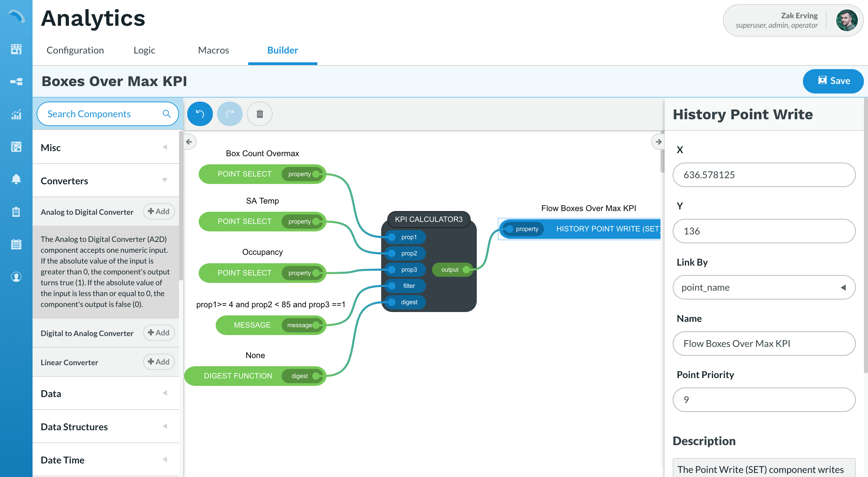
Task: Click the delete trash icon above the canvas
Action: (x=259, y=114)
